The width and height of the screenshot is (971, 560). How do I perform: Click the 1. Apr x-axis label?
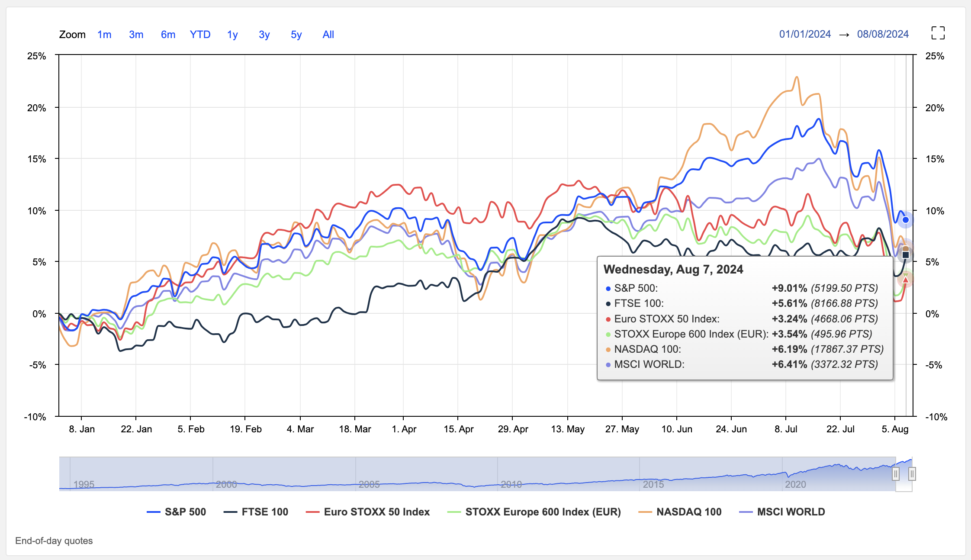tap(404, 429)
